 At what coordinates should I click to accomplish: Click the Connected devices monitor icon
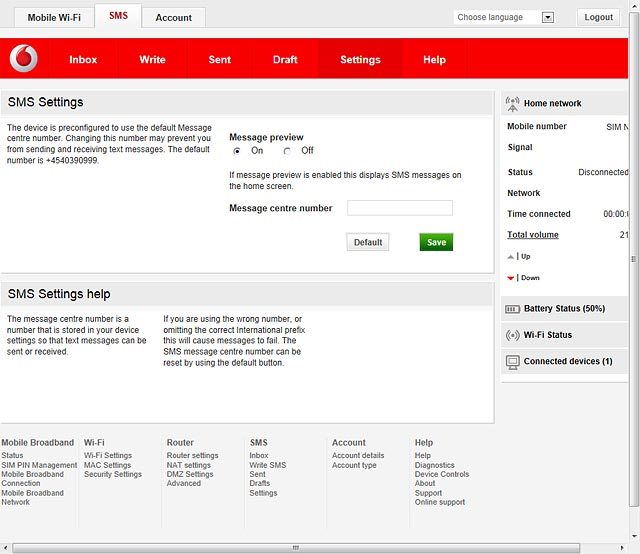(x=512, y=362)
